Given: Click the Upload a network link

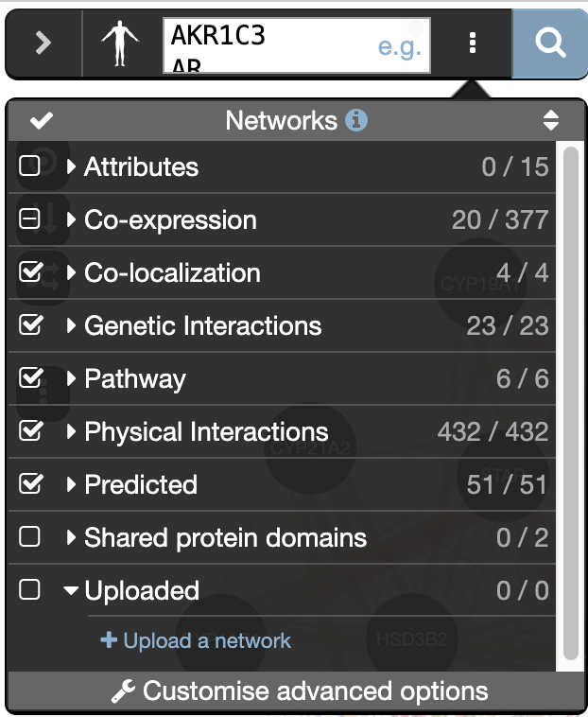Looking at the screenshot, I should 197,641.
